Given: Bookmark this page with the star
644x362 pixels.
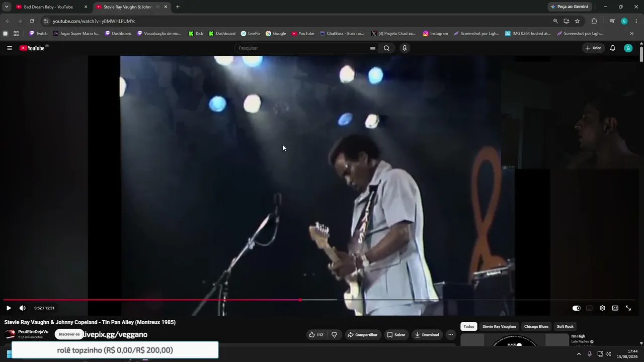Looking at the screenshot, I should pos(577,21).
